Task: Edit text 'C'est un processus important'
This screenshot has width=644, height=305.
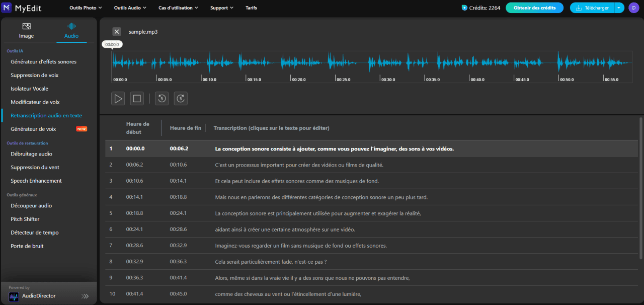Action: [x=299, y=165]
